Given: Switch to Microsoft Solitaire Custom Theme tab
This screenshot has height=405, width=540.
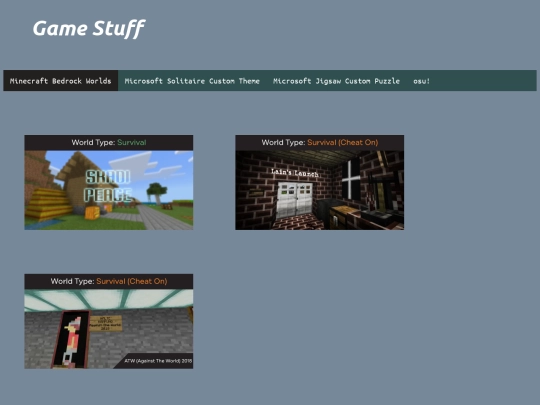Looking at the screenshot, I should (192, 81).
